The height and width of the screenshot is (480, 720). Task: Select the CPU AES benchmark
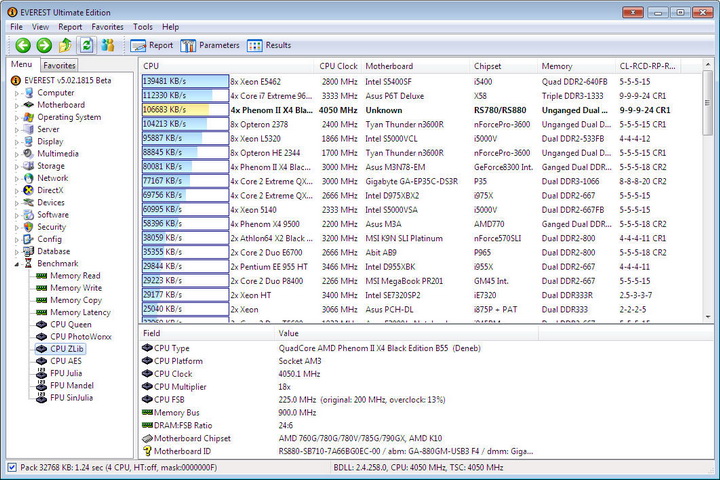click(59, 361)
